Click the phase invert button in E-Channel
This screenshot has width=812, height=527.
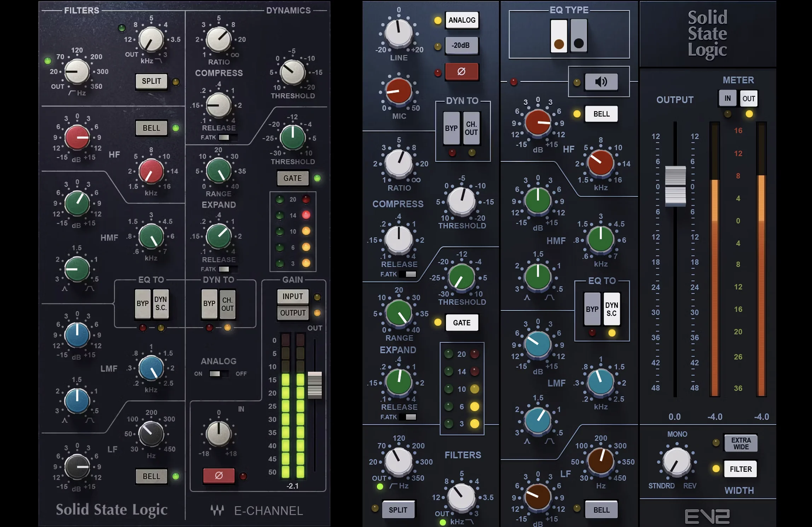pos(219,475)
